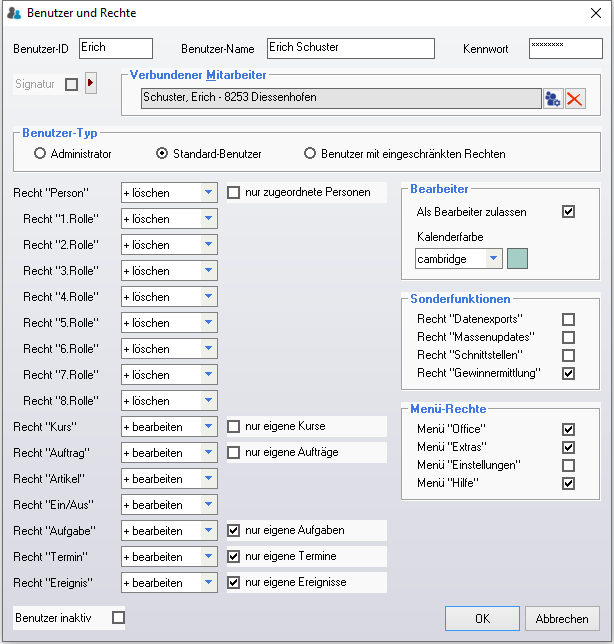Click the calendar color swatch
Screen dimensions: 614x644
pyautogui.click(x=517, y=259)
